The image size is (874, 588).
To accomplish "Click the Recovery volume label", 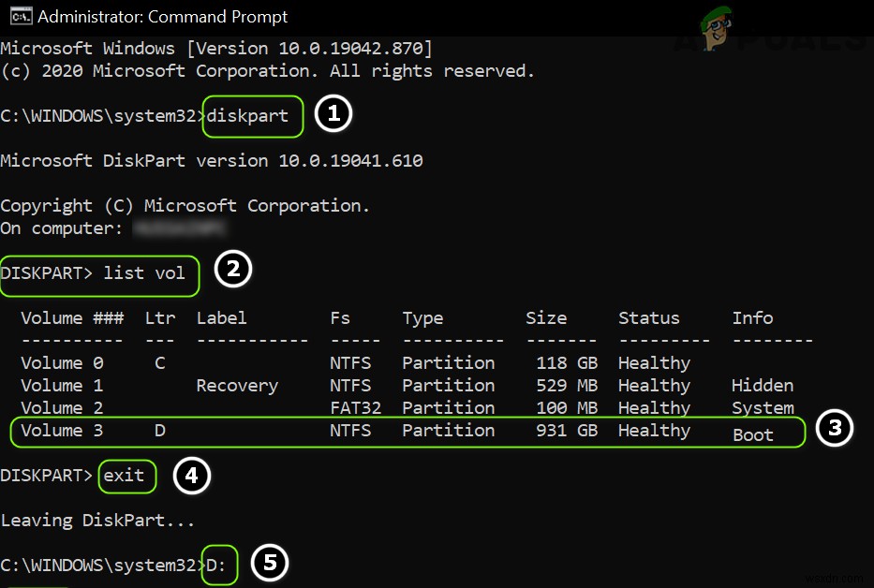I will (x=236, y=385).
